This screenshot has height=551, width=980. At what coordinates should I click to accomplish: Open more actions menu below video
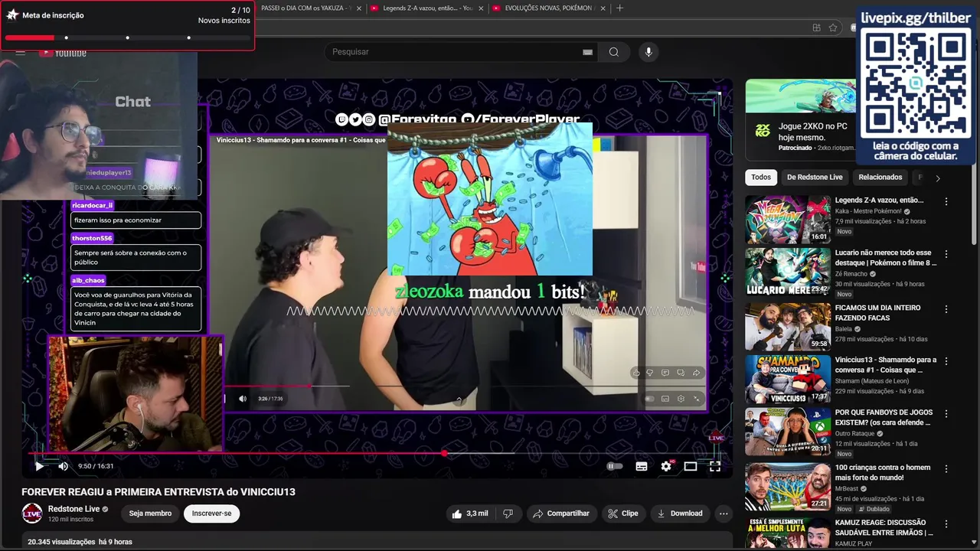724,514
